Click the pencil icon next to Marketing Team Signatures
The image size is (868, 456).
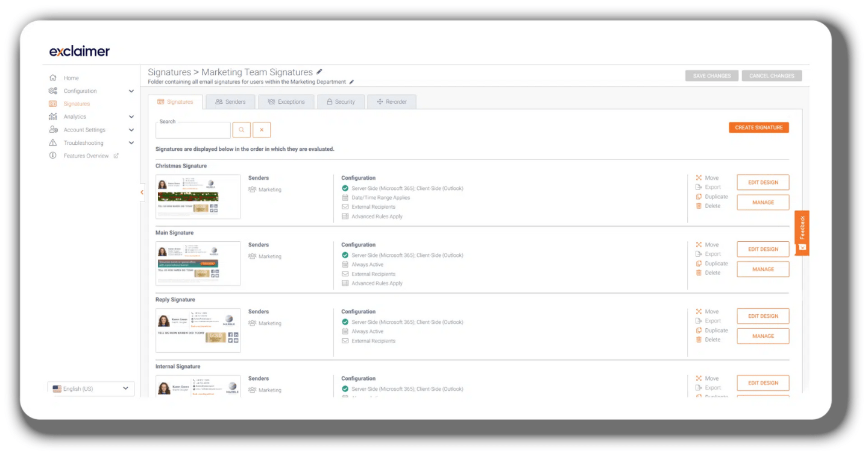[319, 72]
